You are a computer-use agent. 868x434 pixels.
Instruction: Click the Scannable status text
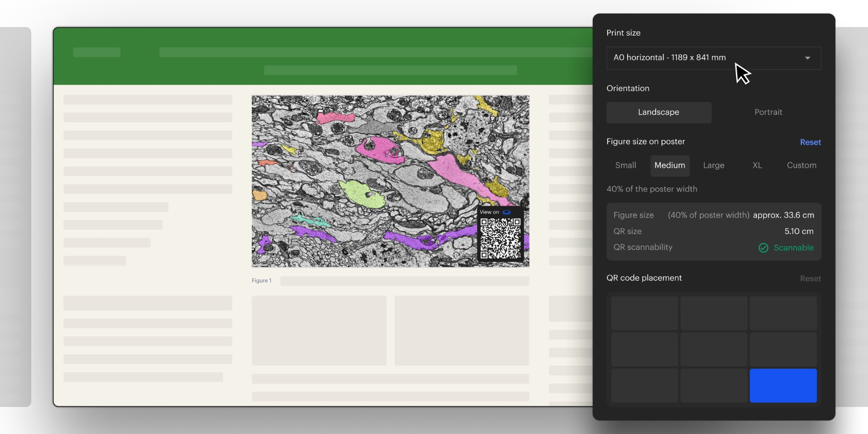click(x=793, y=248)
